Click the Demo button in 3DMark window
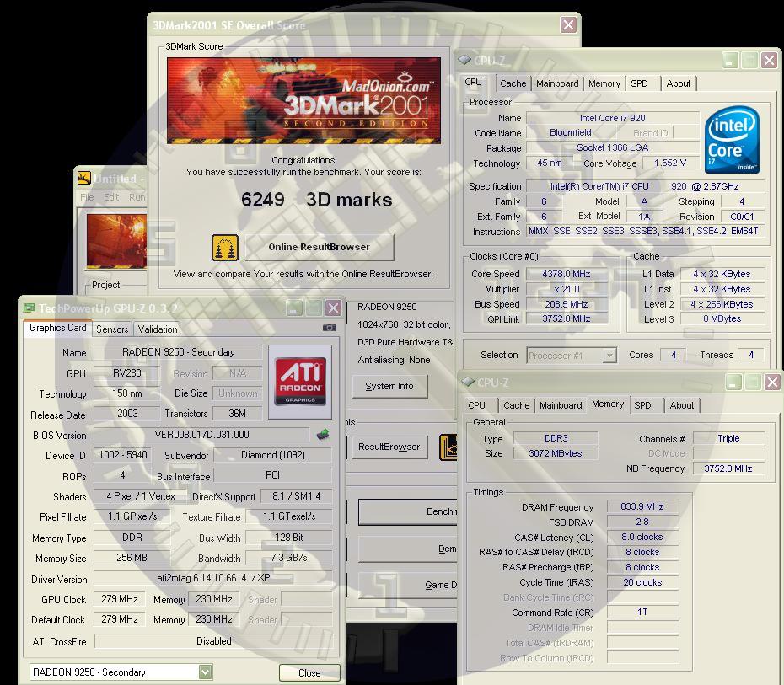Screen dimensions: 784x685 coord(407,549)
